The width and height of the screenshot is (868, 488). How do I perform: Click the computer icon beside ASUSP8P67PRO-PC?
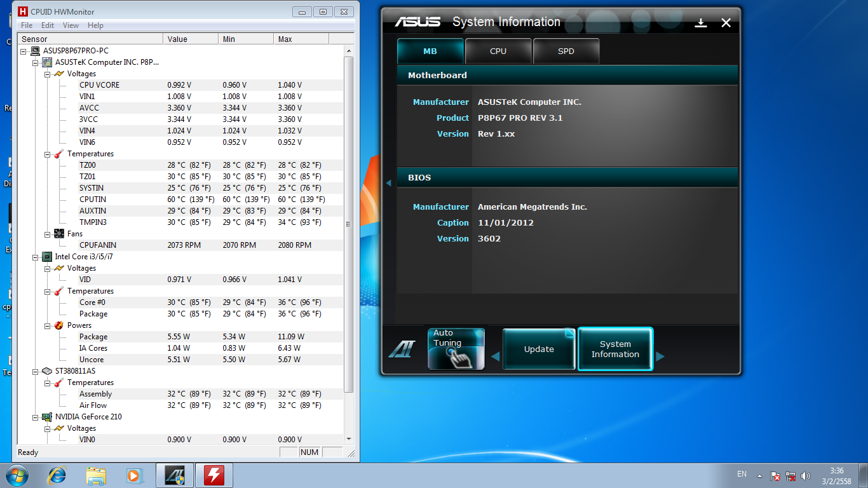[36, 51]
